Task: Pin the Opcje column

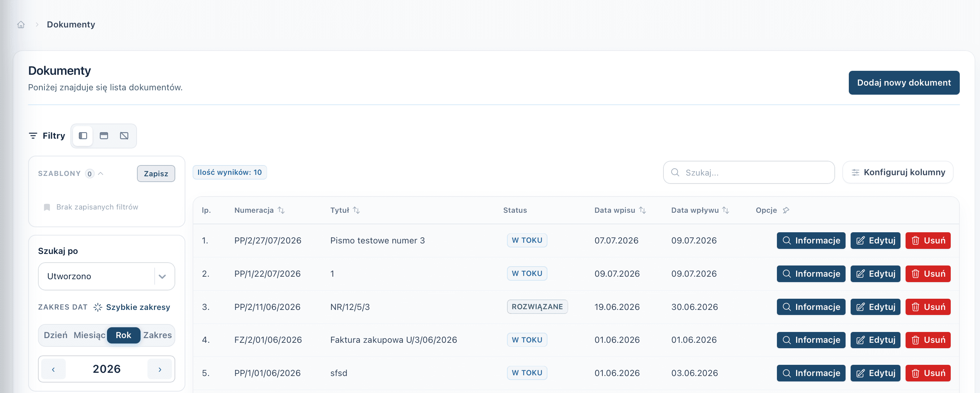Action: 786,210
